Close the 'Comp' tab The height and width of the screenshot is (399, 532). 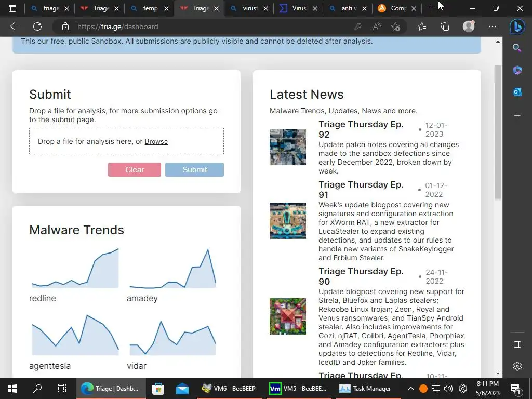coord(414,8)
